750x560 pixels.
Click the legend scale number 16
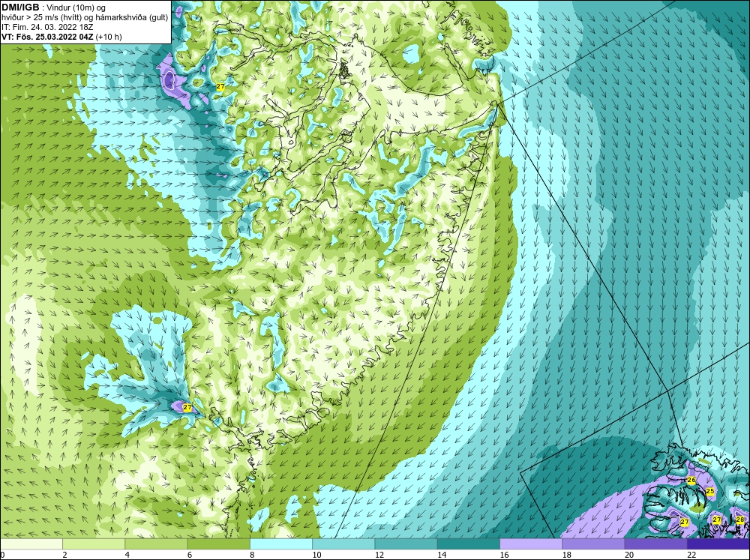pos(505,555)
